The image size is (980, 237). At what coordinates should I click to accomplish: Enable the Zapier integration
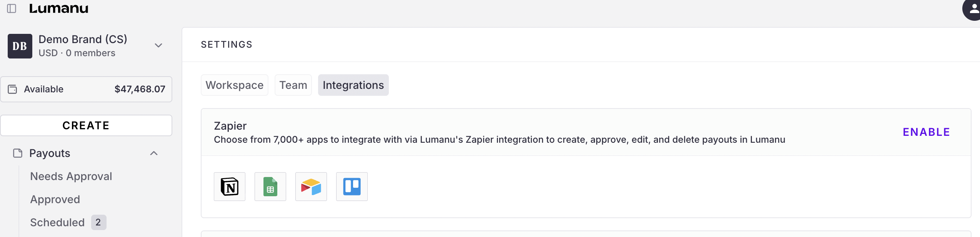926,132
